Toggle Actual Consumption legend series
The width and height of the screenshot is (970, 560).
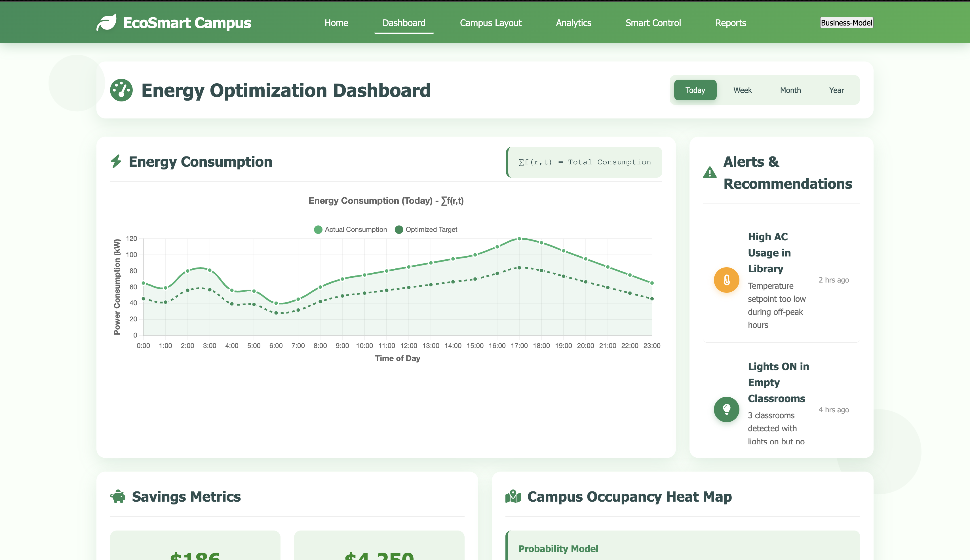pyautogui.click(x=350, y=230)
